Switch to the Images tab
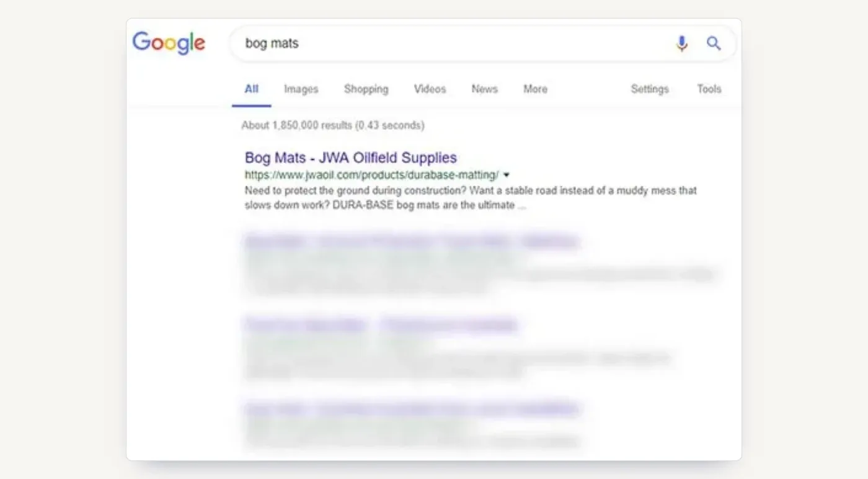The image size is (868, 479). click(x=301, y=89)
